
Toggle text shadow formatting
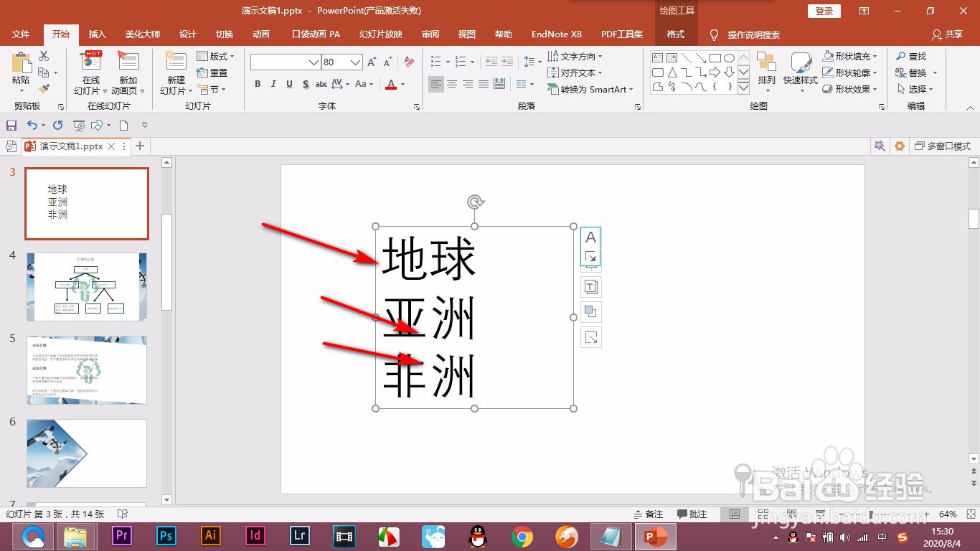(x=306, y=84)
